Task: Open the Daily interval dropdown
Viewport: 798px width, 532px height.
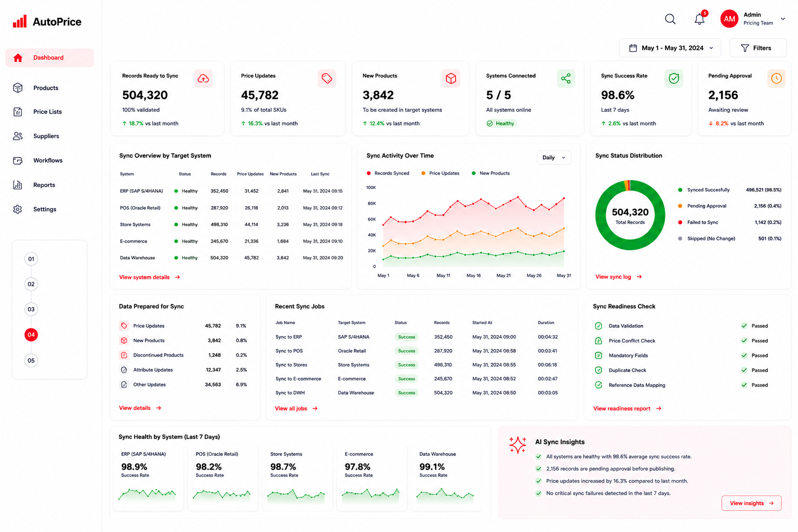Action: coord(554,157)
